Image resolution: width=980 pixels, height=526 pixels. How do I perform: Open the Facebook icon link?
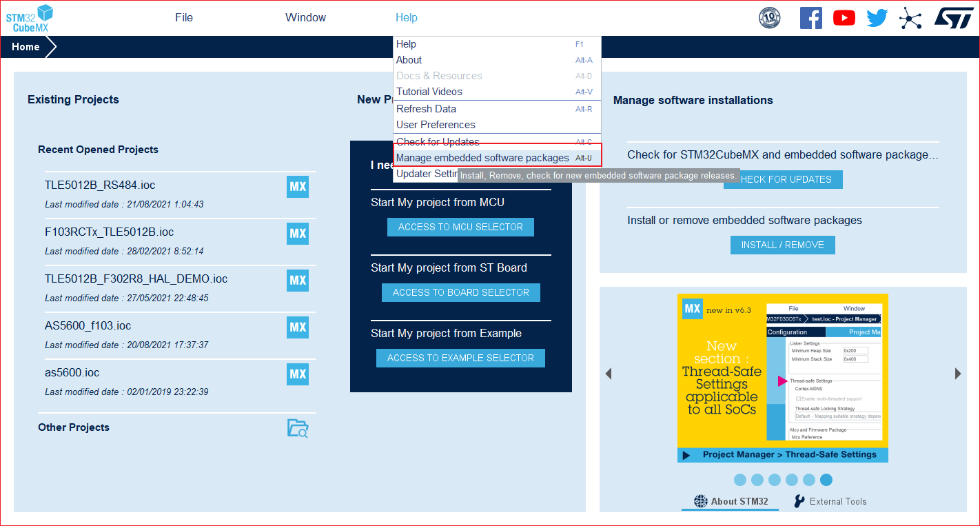tap(811, 18)
